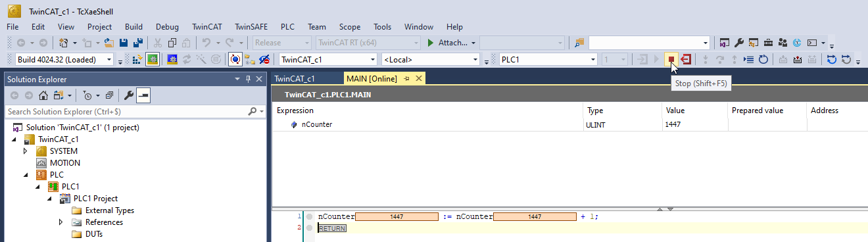Screen dimensions: 868x242
Task: Click the Save icon in toolbar
Action: 123,43
